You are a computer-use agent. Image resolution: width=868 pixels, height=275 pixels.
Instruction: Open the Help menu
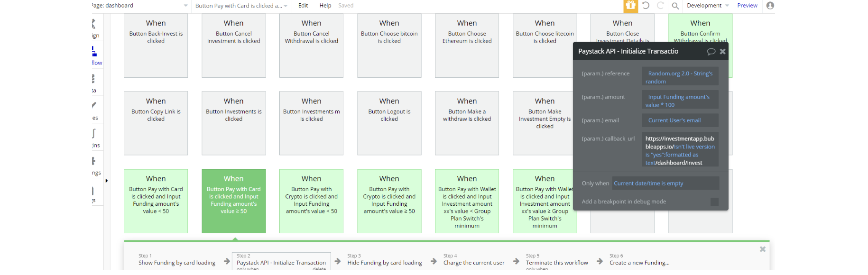coord(325,6)
